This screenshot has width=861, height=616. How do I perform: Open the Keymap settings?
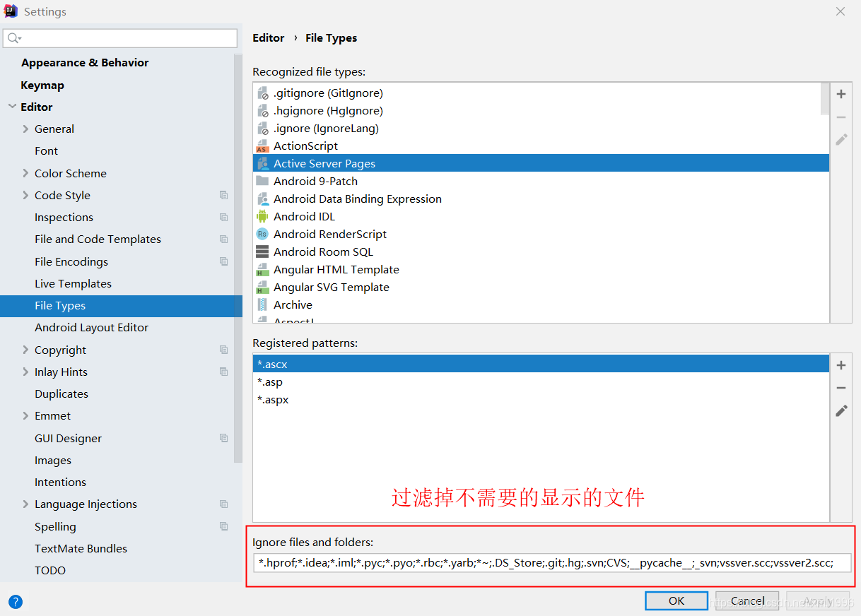42,85
